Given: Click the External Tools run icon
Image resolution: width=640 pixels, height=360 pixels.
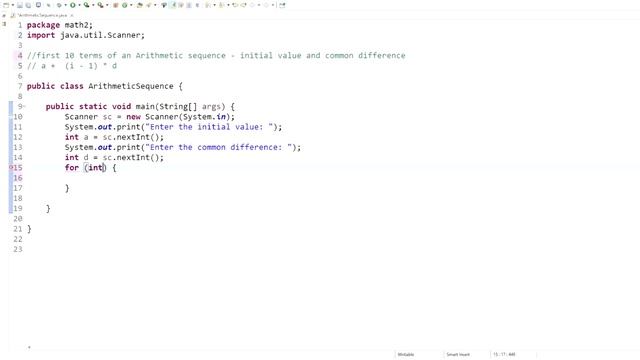Looking at the screenshot, I should click(x=100, y=5).
